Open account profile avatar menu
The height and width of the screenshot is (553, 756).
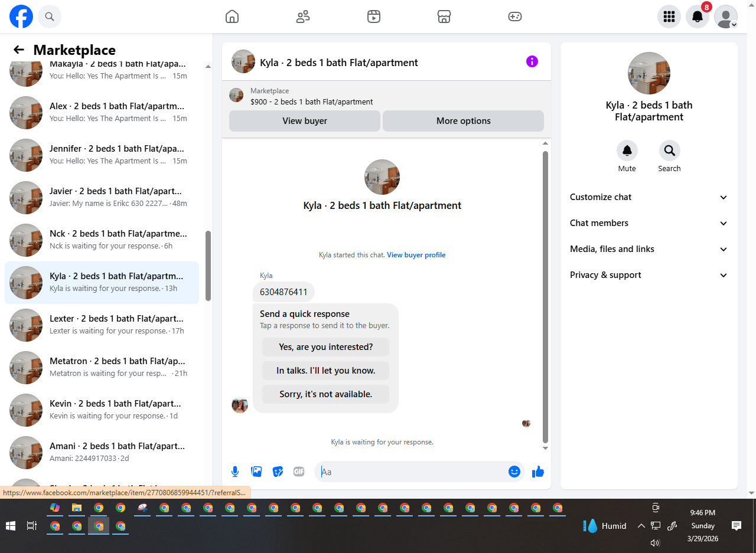tap(726, 17)
